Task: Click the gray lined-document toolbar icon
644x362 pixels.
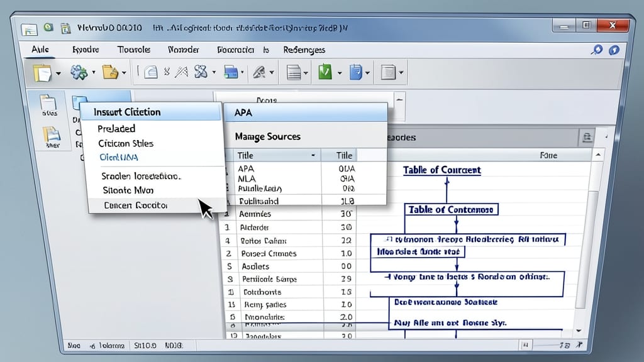Action: pos(294,73)
